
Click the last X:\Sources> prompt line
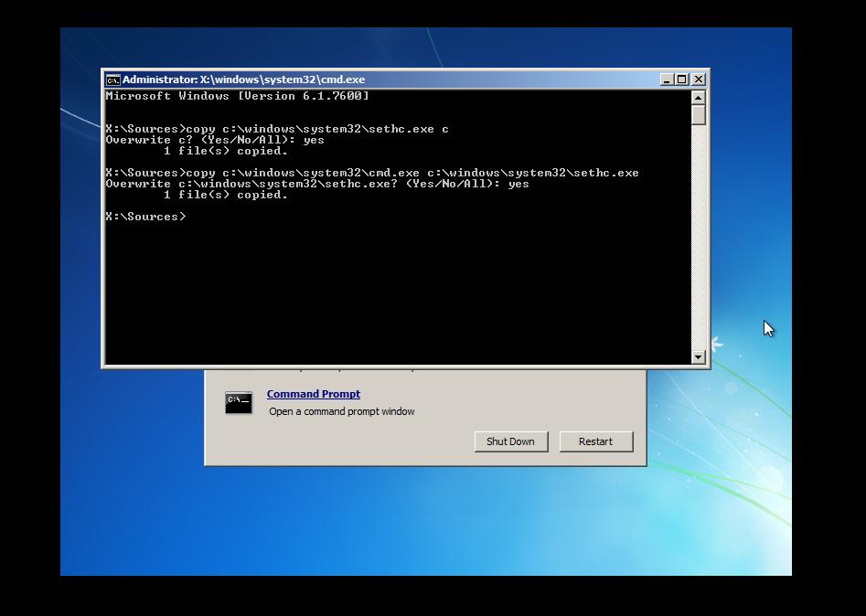pos(145,217)
